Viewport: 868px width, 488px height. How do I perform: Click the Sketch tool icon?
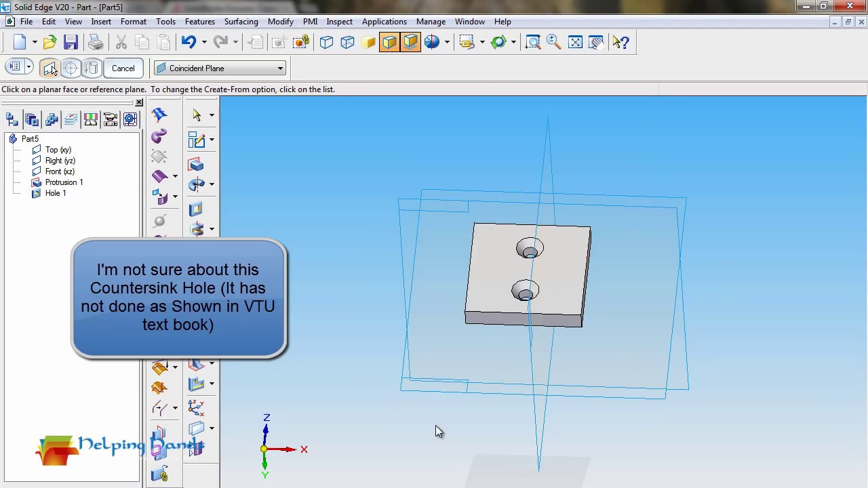point(197,140)
